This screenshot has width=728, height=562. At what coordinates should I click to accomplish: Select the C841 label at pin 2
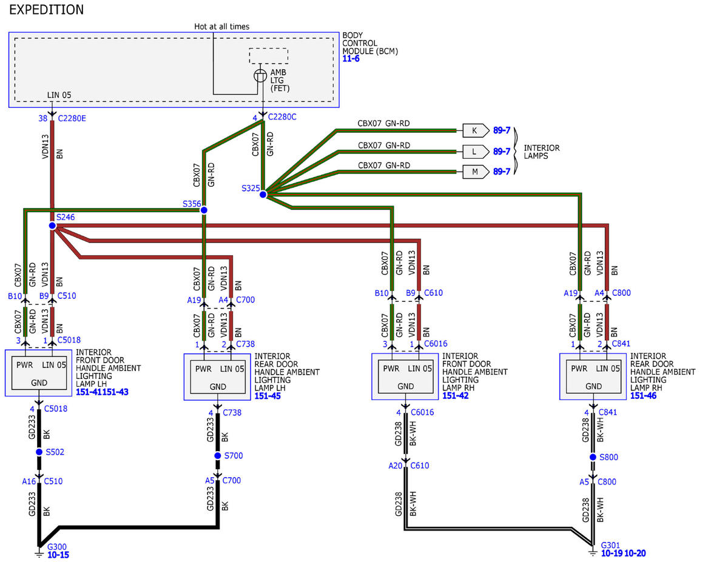click(621, 344)
